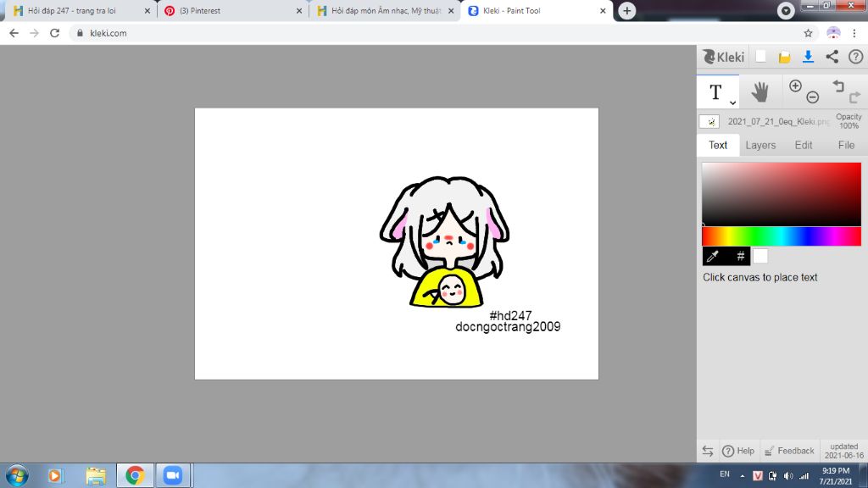The height and width of the screenshot is (488, 868).
Task: Choose a hue on rainbow strip
Action: 782,236
